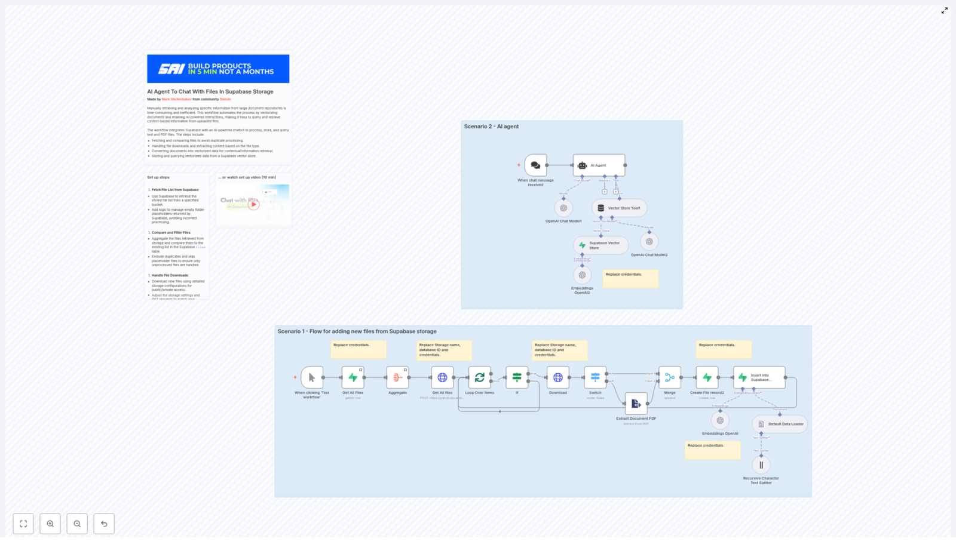The width and height of the screenshot is (956, 560).
Task: Play the setup video thumbnail
Action: tap(253, 204)
